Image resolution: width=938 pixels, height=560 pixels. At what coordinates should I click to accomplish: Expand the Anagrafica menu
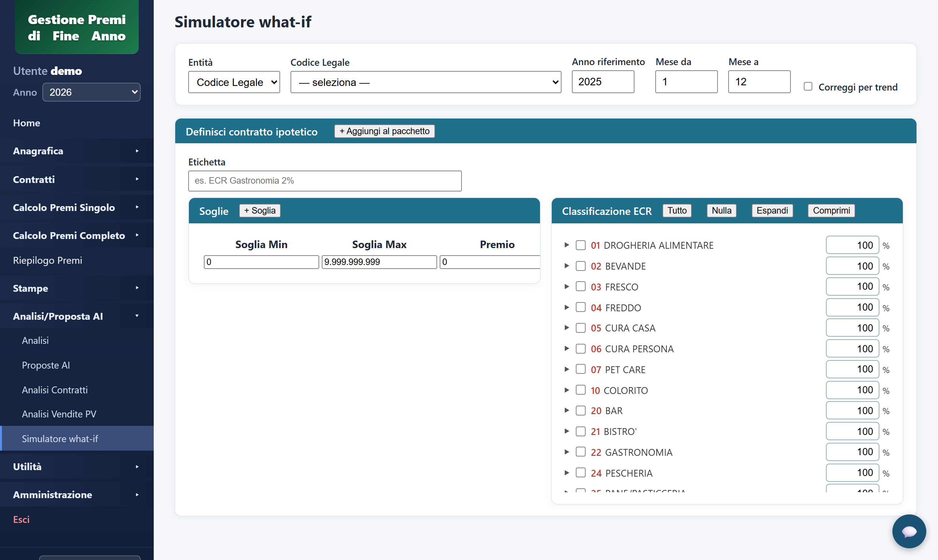coord(77,151)
